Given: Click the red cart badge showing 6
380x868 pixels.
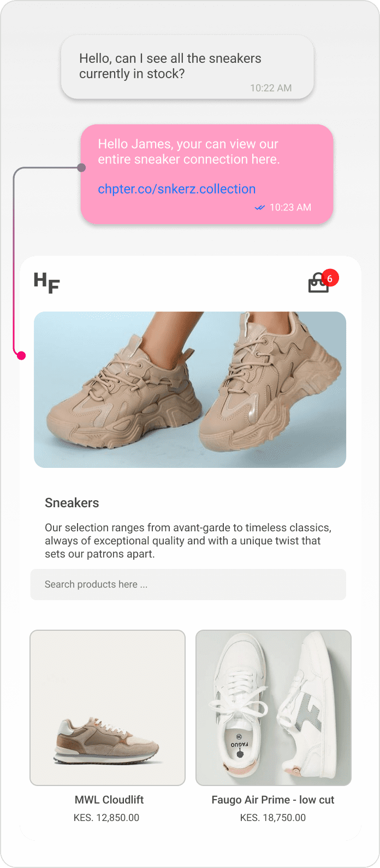Looking at the screenshot, I should click(330, 278).
